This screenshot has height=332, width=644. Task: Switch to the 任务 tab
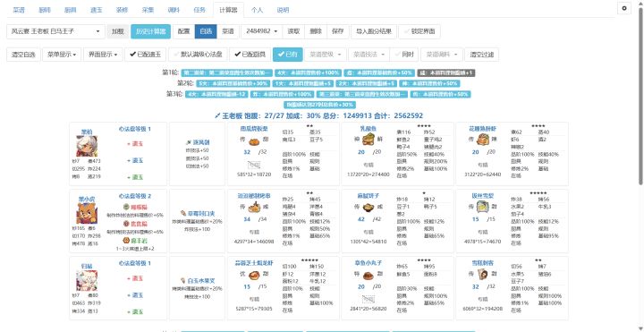(199, 10)
